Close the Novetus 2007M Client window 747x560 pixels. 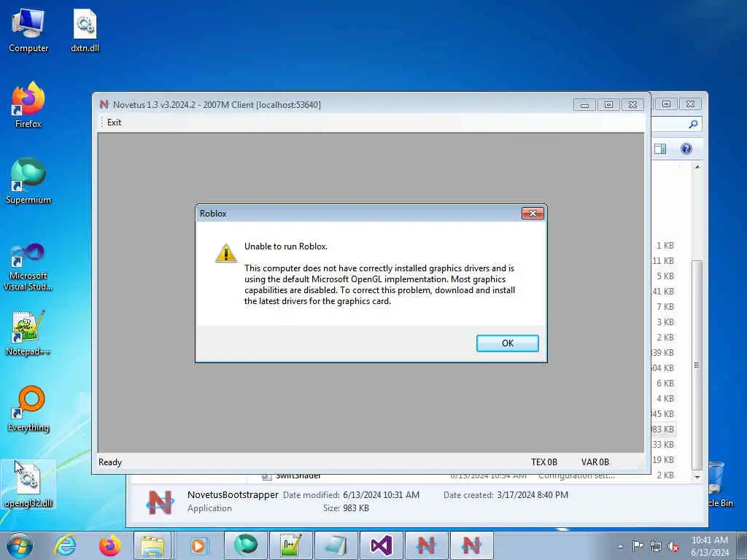pos(632,104)
